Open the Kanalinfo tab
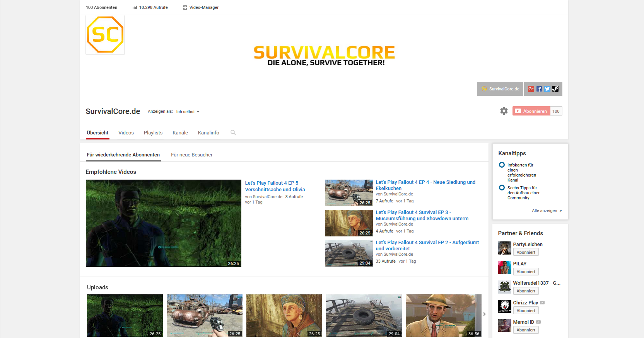 [x=208, y=132]
